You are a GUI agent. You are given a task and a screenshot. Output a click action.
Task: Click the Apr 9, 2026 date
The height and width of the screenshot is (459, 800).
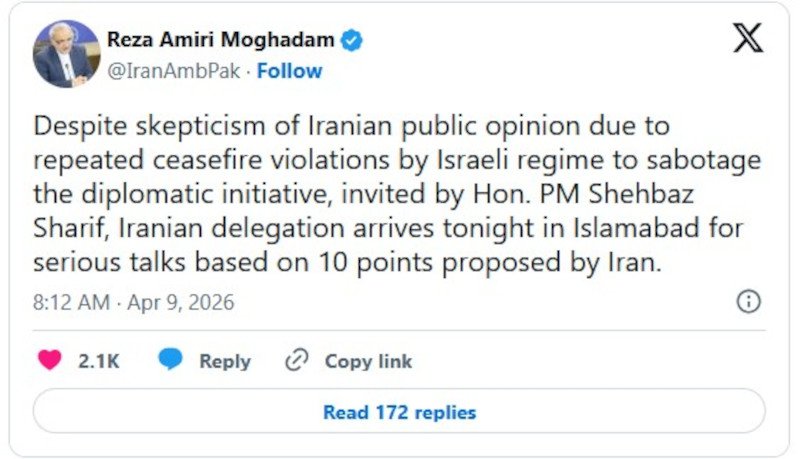[x=181, y=302]
